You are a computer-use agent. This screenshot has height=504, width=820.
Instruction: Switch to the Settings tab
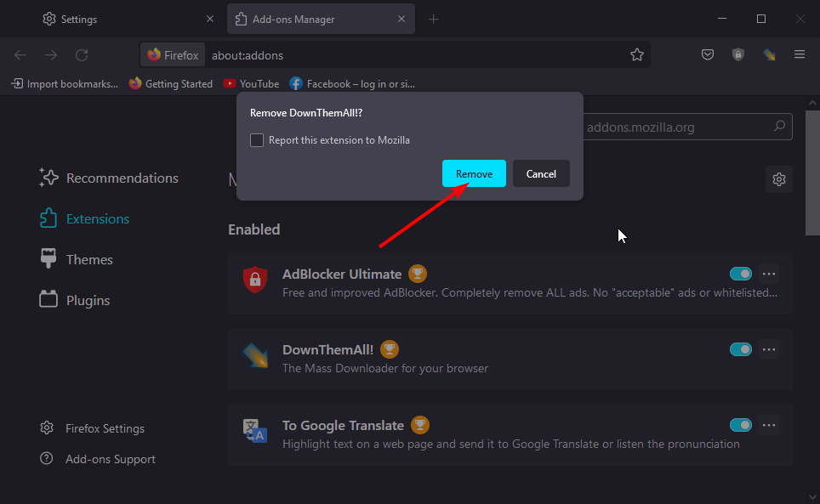tap(127, 20)
